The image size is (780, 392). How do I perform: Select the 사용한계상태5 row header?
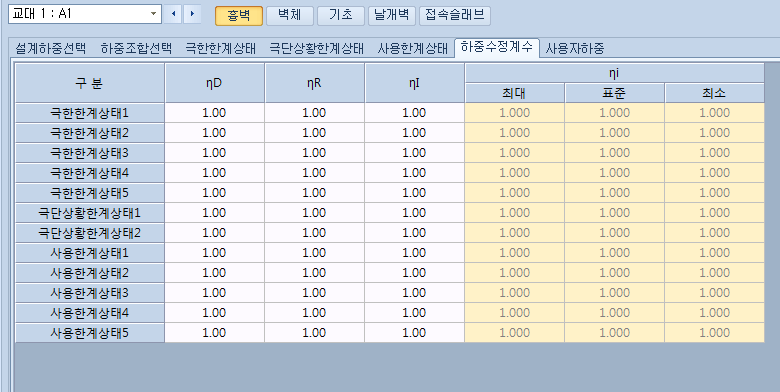(x=90, y=332)
